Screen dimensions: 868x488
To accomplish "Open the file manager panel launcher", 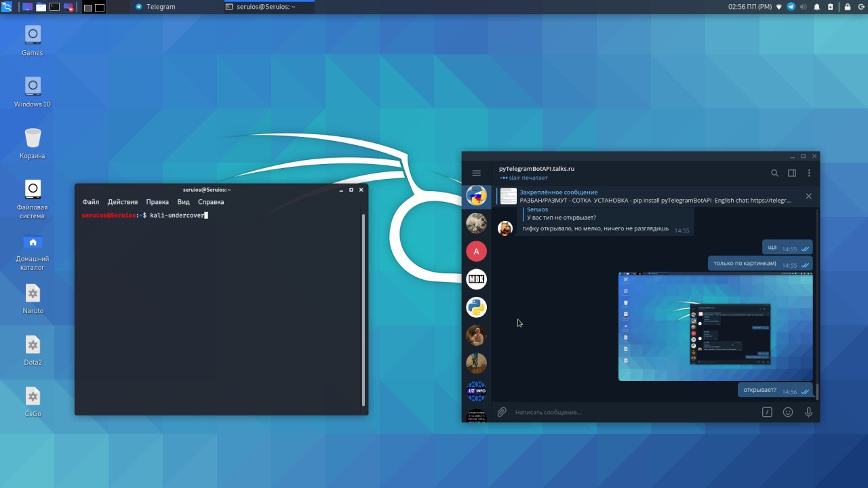I will pyautogui.click(x=41, y=7).
